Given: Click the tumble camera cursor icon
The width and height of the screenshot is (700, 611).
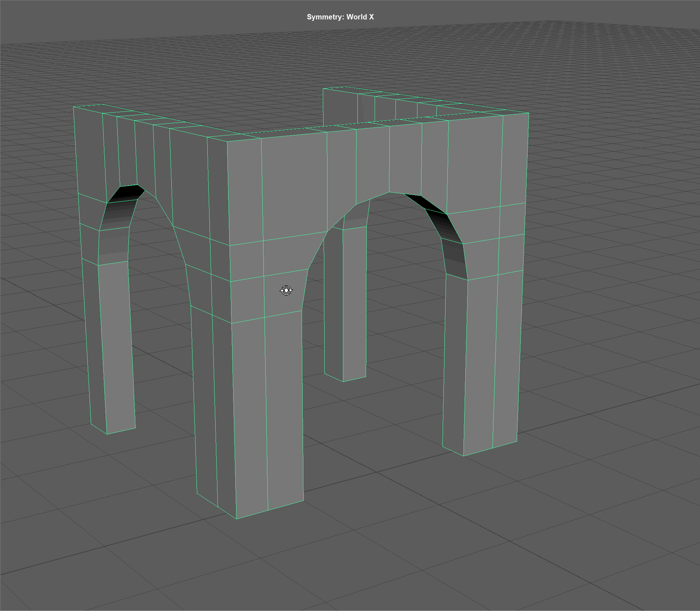Looking at the screenshot, I should (286, 290).
